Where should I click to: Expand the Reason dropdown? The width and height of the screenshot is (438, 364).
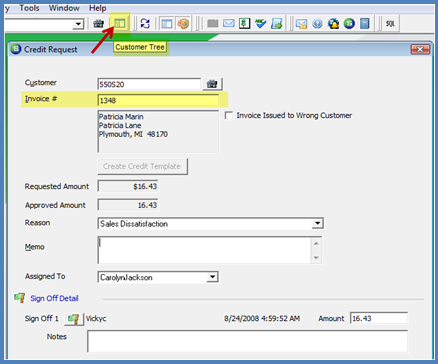click(x=317, y=224)
